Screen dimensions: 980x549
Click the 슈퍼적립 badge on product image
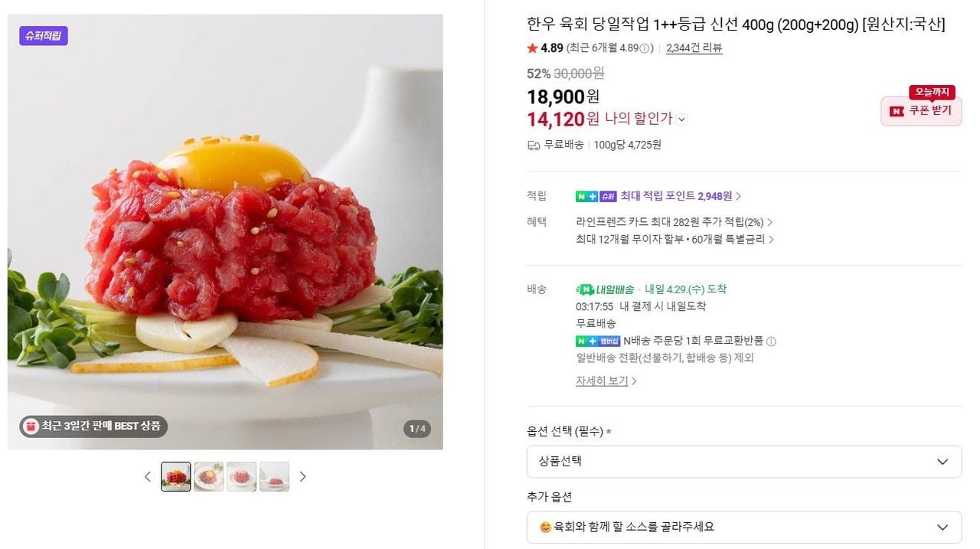(44, 35)
